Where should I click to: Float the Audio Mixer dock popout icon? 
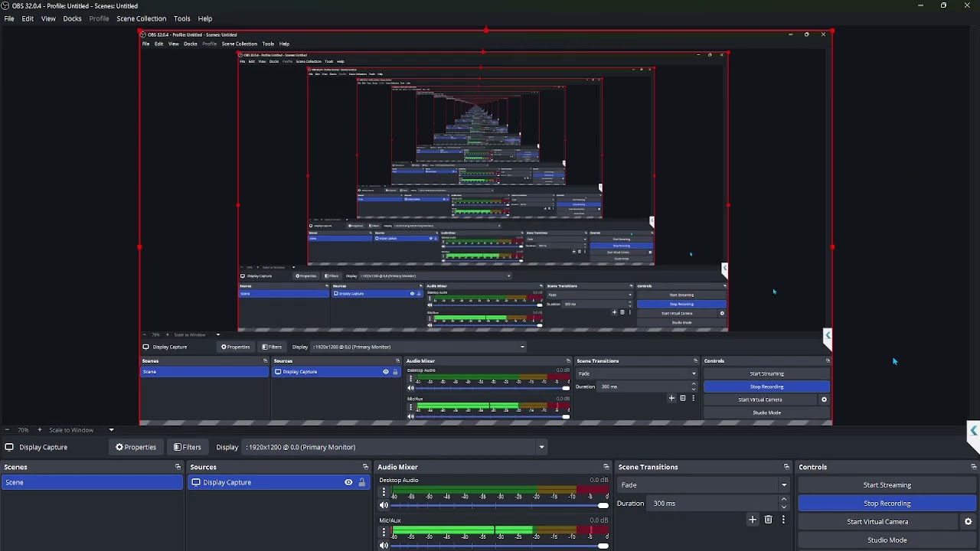tap(606, 467)
